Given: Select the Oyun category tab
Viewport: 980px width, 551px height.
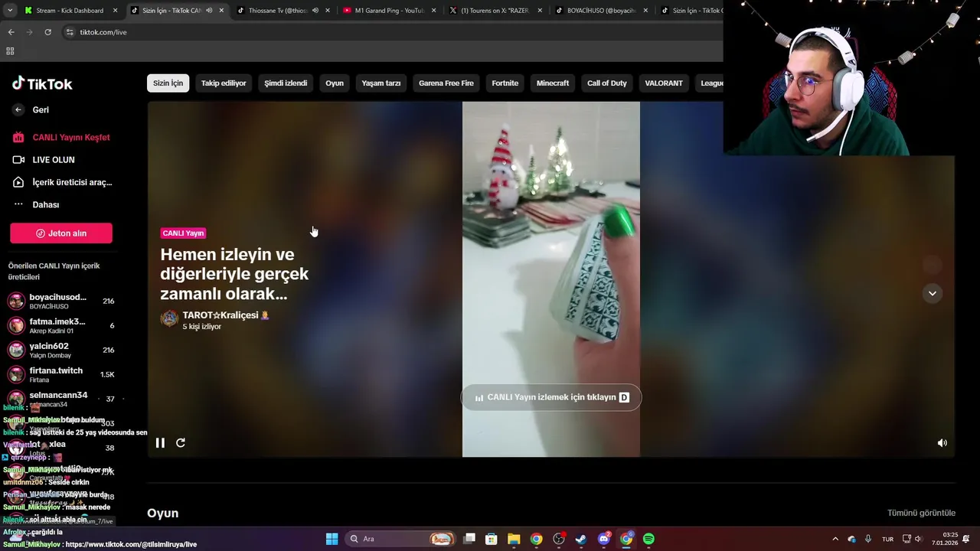Looking at the screenshot, I should coord(335,83).
